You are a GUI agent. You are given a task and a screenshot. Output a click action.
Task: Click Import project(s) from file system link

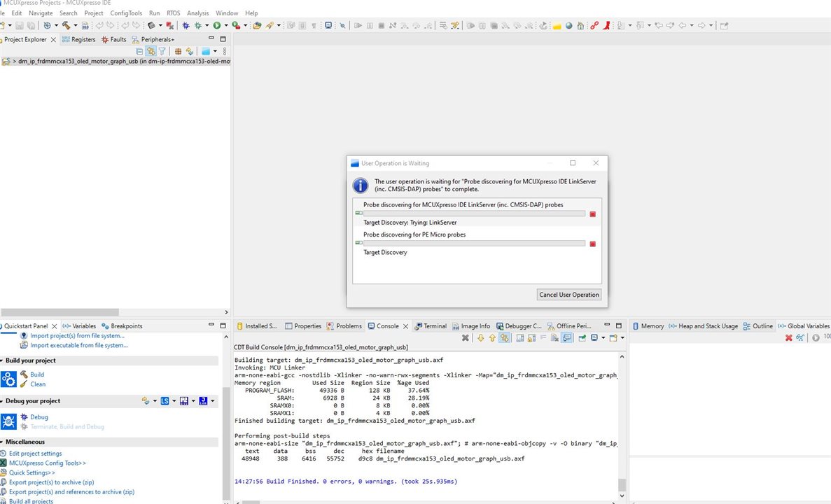(x=78, y=335)
